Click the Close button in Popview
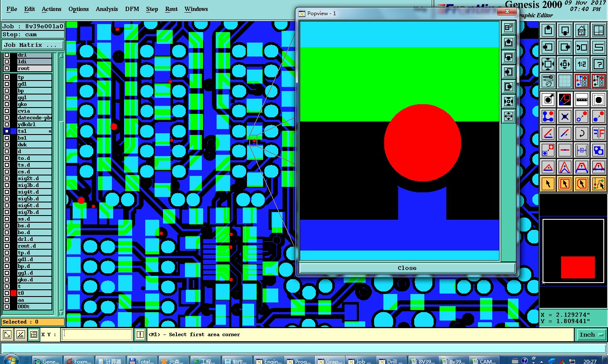Viewport: 608px width, 364px height. pyautogui.click(x=407, y=268)
